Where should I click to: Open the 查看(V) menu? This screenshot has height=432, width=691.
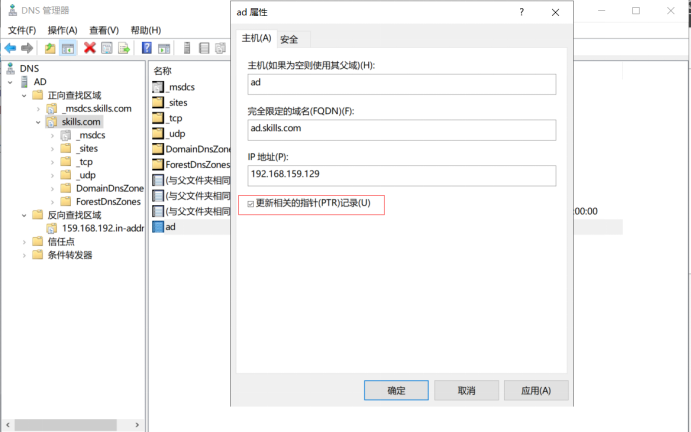click(104, 30)
